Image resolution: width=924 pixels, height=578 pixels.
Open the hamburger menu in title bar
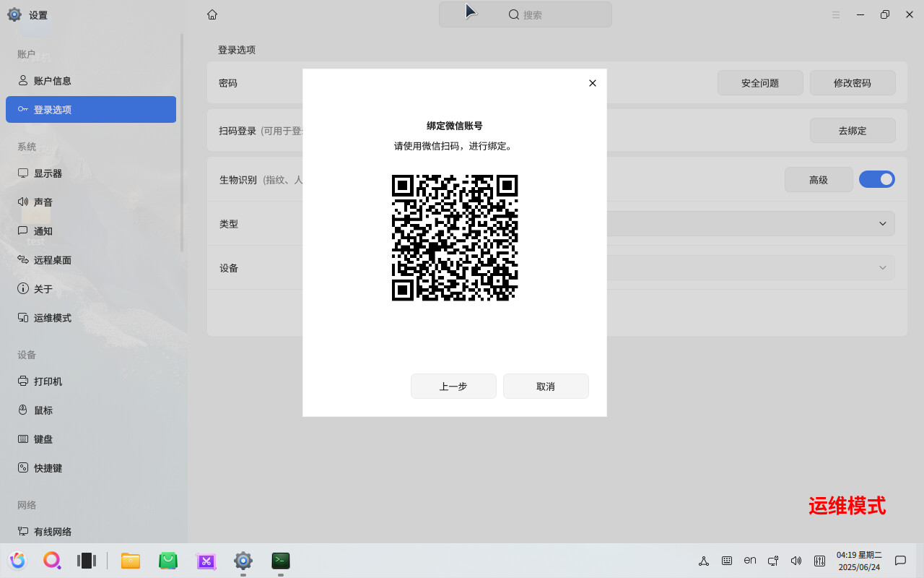(x=836, y=14)
